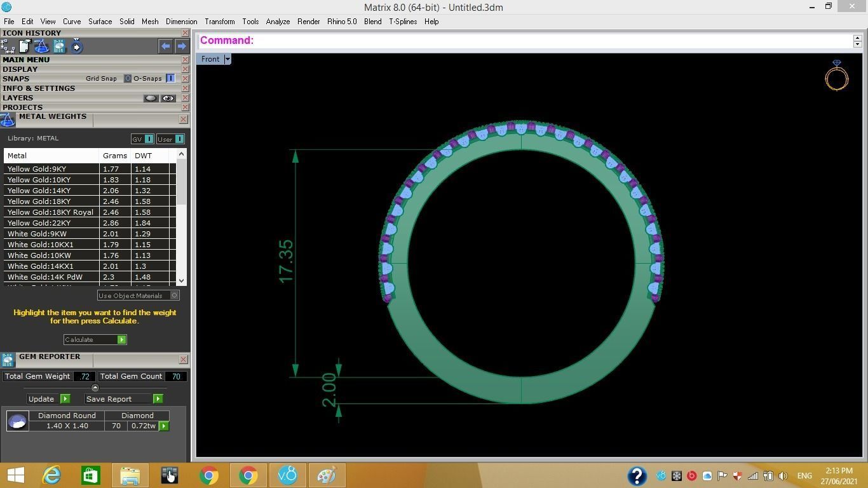Open the T-Splines menu
This screenshot has width=868, height=488.
403,22
